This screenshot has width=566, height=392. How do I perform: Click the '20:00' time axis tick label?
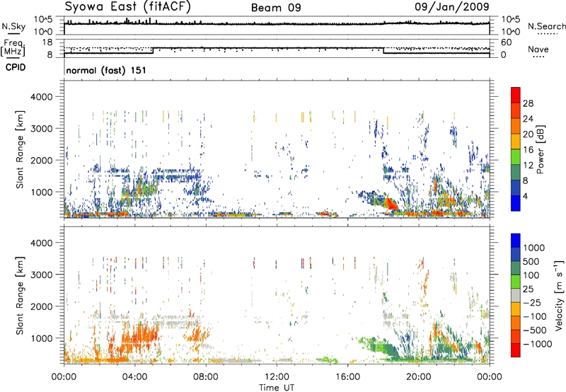tap(418, 377)
